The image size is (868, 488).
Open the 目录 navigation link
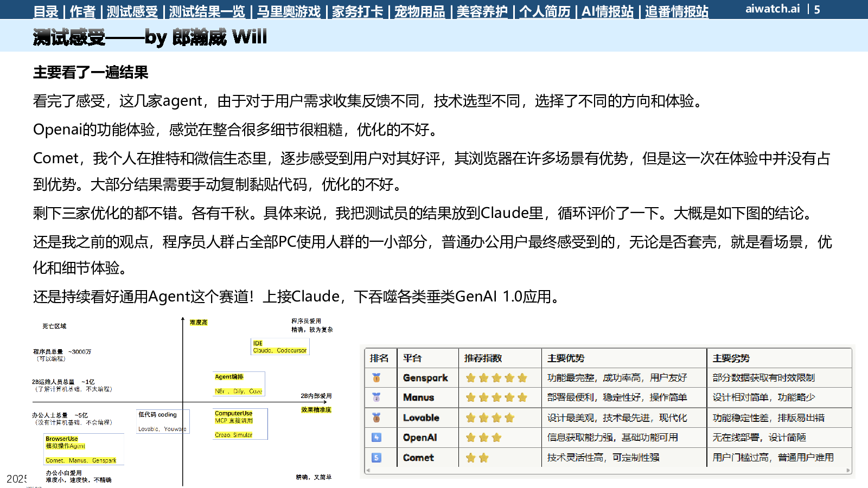pyautogui.click(x=46, y=11)
